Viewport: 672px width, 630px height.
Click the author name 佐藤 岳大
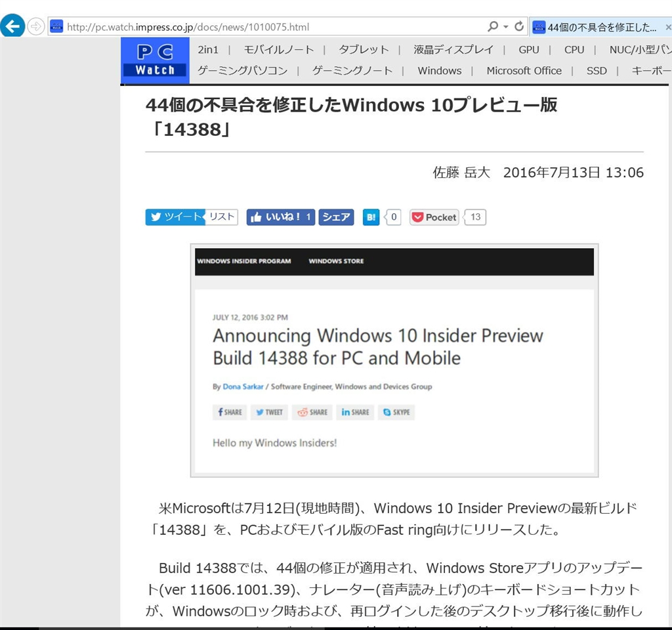pos(461,173)
